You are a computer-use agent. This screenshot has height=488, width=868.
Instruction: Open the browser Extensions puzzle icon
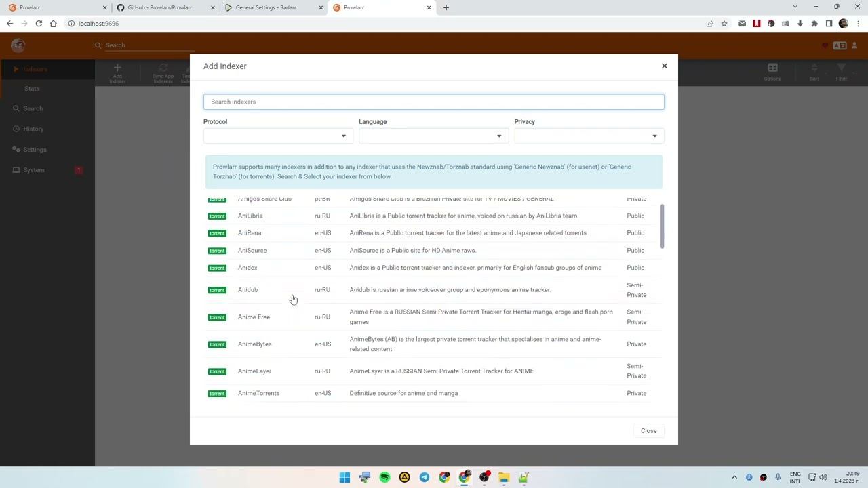pos(814,24)
